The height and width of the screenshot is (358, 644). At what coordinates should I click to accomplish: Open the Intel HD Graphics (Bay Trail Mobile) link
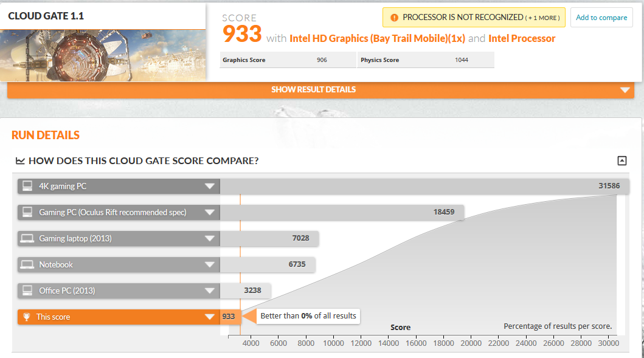[377, 38]
